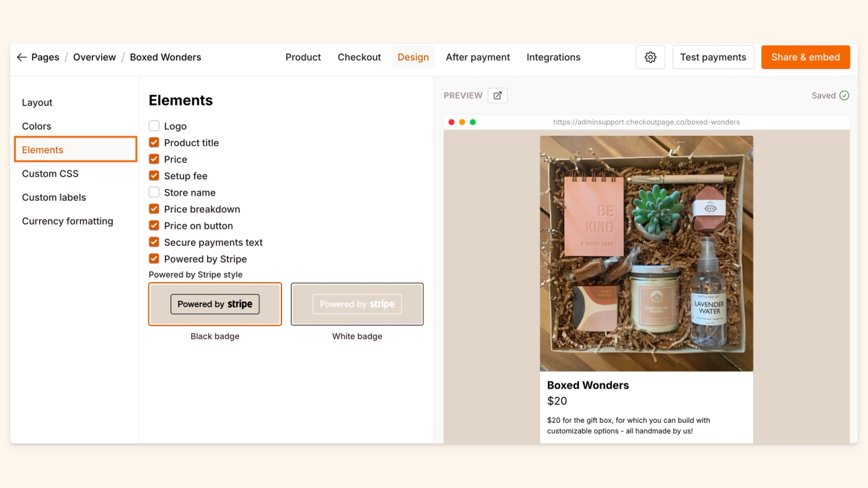Toggle the Price checkbox
Viewport: 868px width, 488px height.
tap(154, 159)
